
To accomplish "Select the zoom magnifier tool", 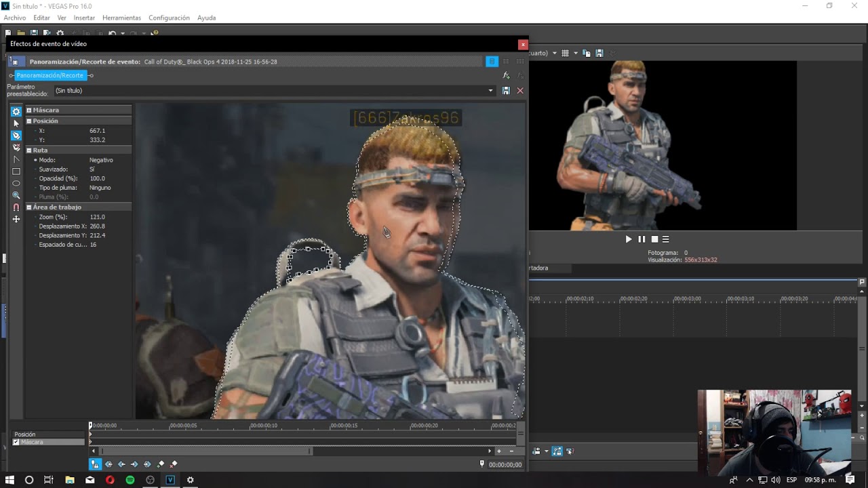I will [x=16, y=195].
